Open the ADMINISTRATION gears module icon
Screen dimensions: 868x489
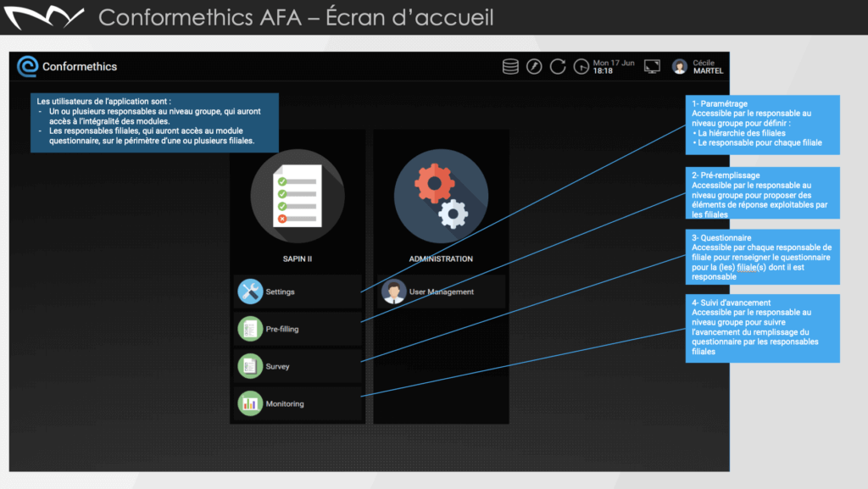[x=441, y=196]
